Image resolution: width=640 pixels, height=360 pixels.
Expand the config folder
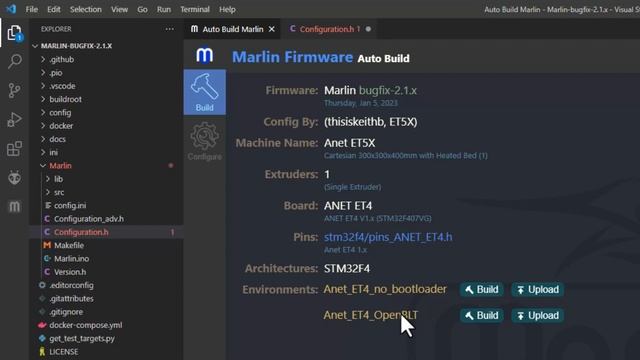tap(60, 112)
